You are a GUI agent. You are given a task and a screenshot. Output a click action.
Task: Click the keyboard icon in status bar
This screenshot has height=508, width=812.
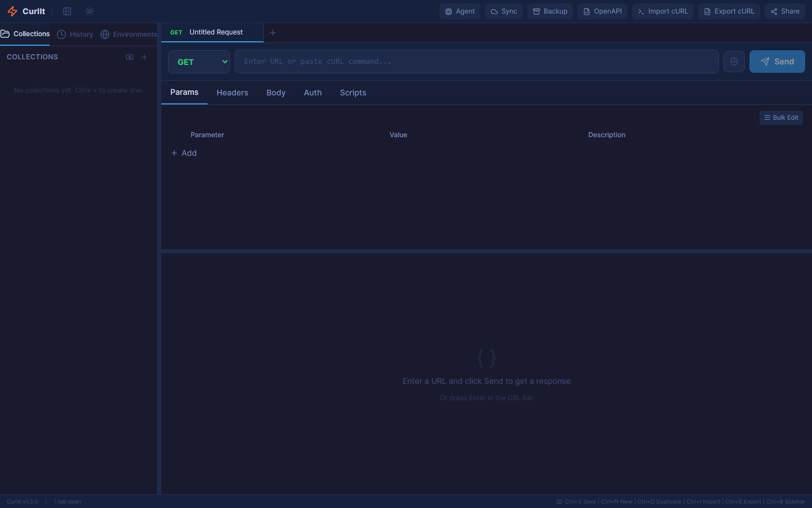point(559,502)
